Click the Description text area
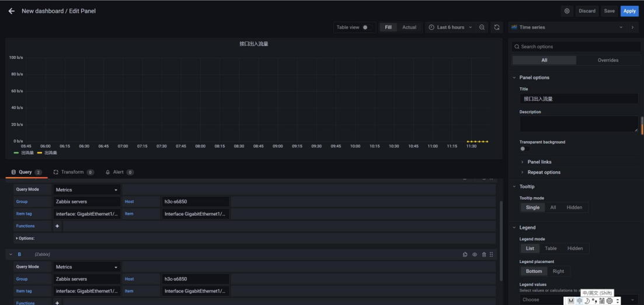The image size is (644, 305). point(579,124)
